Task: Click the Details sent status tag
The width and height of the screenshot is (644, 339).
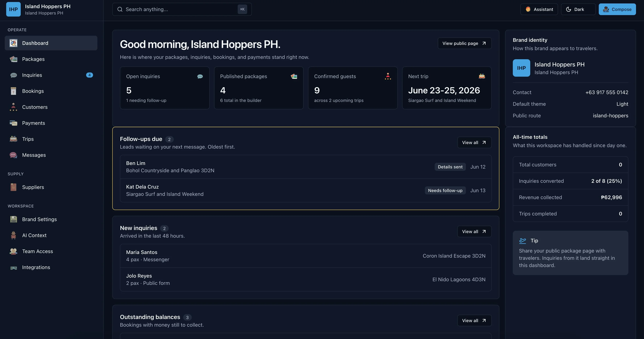Action: point(450,167)
